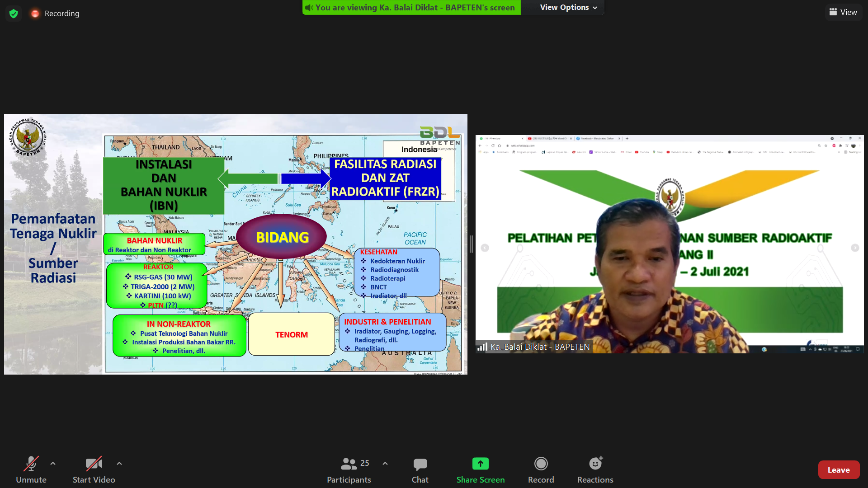Click the 'INDUSTRI & PENELITIAN' heading
This screenshot has width=868, height=488.
[x=387, y=322]
